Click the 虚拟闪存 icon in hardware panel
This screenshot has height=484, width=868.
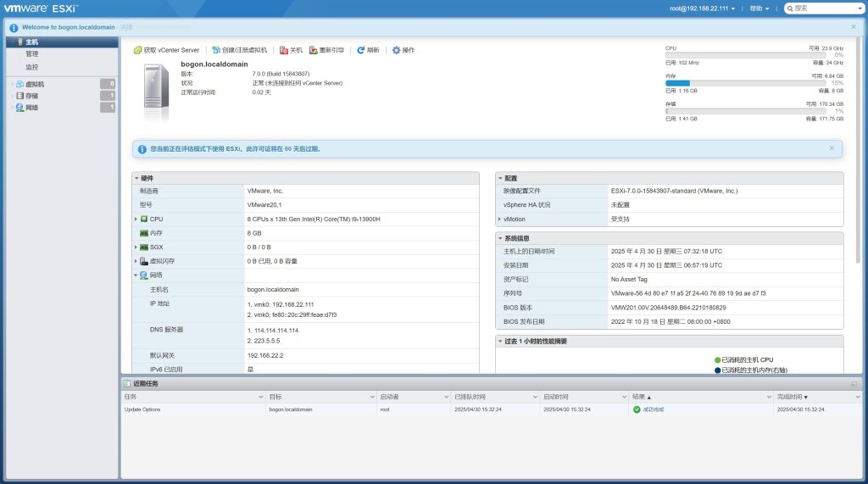(x=144, y=261)
